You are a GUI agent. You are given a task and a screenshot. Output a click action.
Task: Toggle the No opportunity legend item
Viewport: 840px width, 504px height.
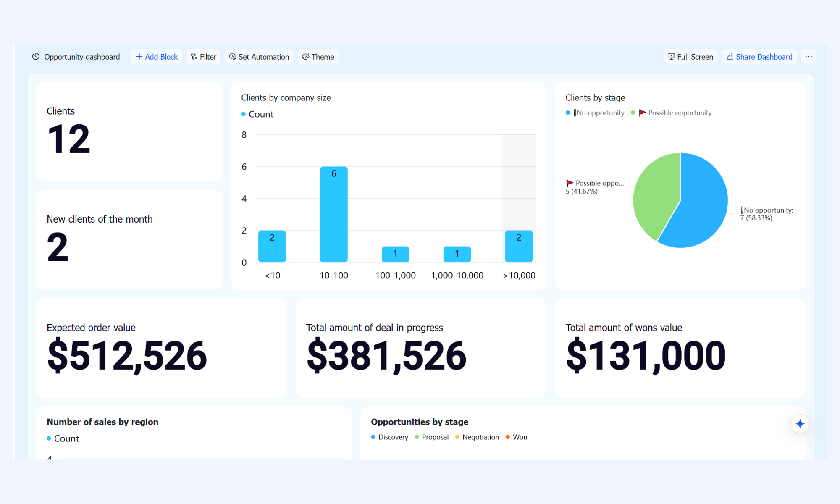point(595,113)
